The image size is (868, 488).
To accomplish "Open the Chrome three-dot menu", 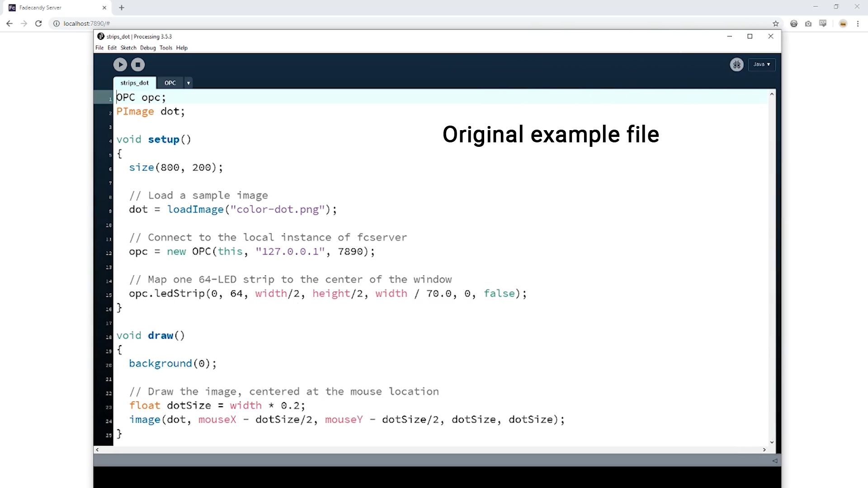I will [x=858, y=23].
